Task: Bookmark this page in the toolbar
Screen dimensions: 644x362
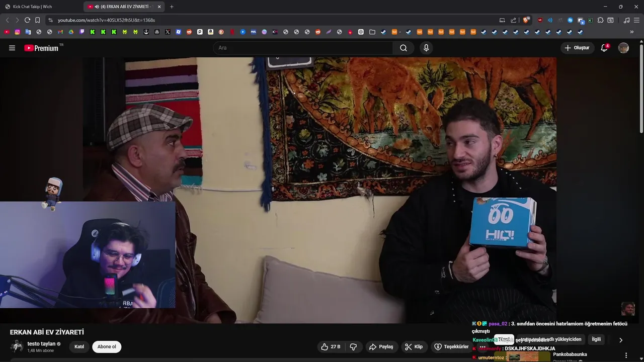Action: point(37,20)
